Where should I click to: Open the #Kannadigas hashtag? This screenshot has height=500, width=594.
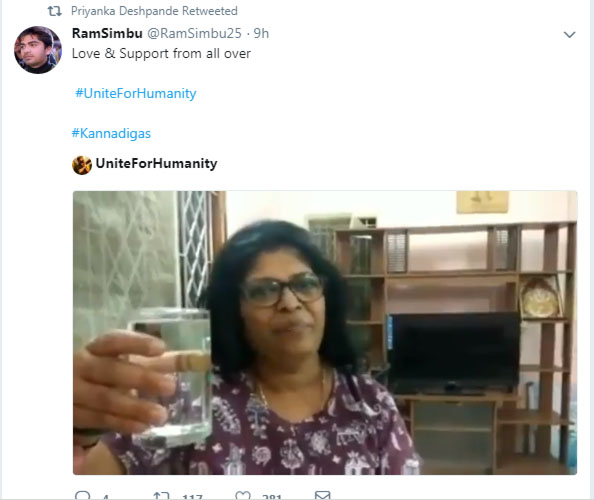coord(111,133)
